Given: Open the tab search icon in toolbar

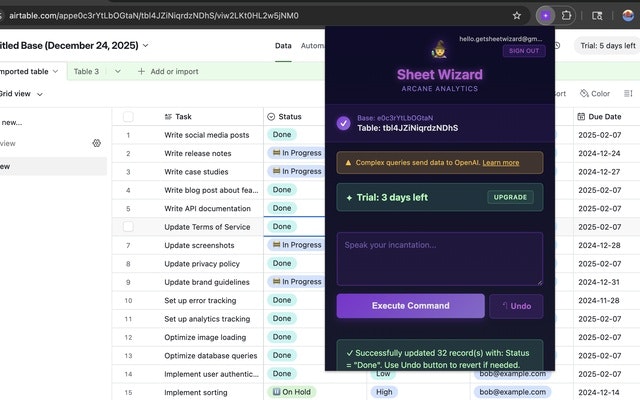Looking at the screenshot, I should (x=597, y=16).
